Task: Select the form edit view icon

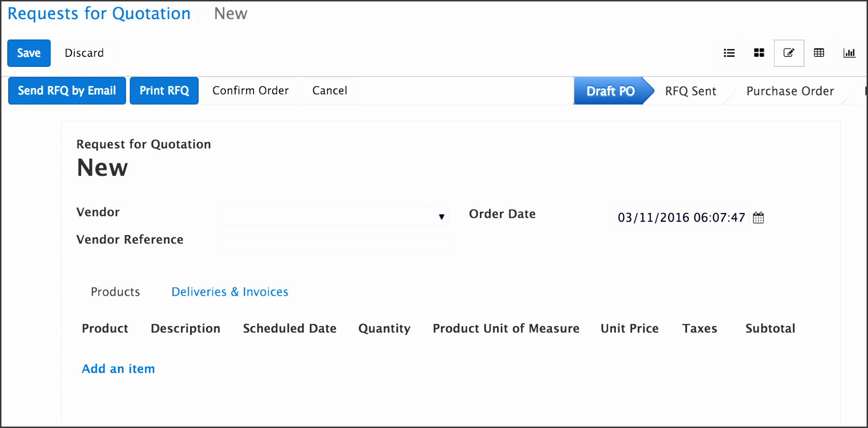Action: click(789, 53)
